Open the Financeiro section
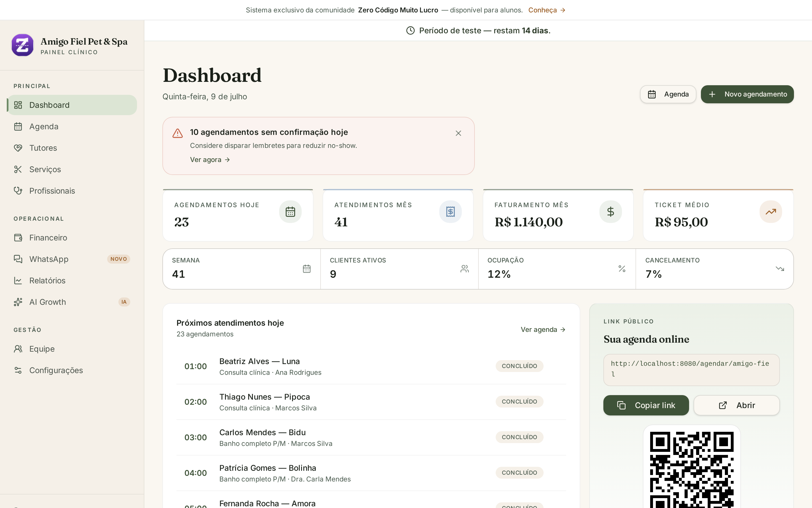 click(x=72, y=238)
